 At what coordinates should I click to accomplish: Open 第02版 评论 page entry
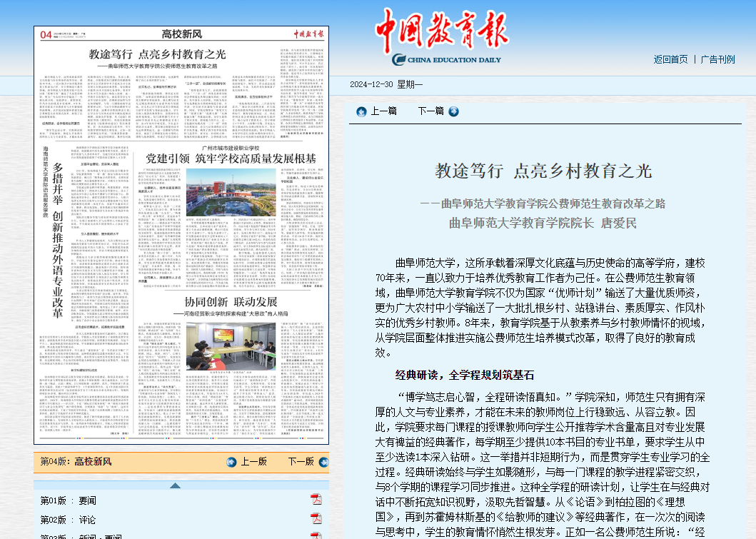(68, 520)
